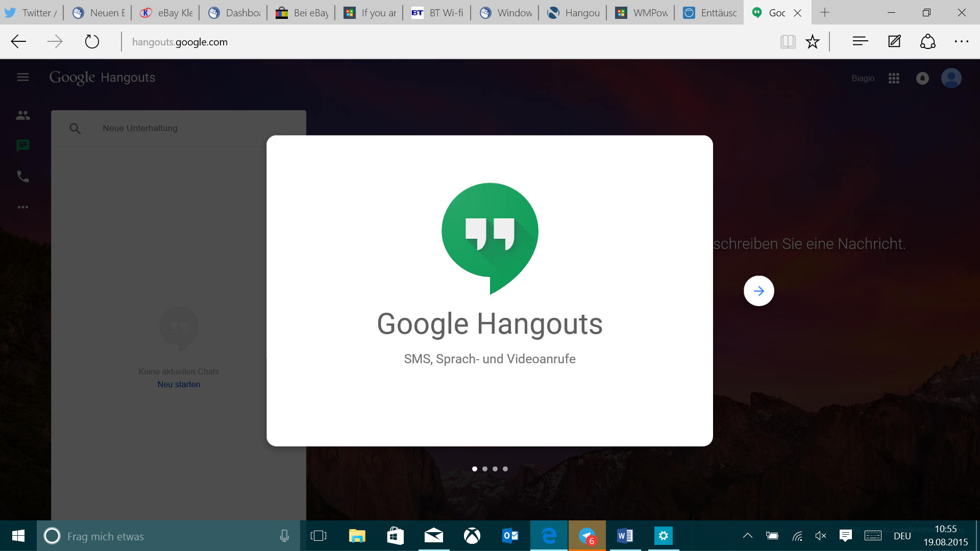This screenshot has width=980, height=551.
Task: Open Telegram with 6 badge in taskbar
Action: tap(587, 536)
